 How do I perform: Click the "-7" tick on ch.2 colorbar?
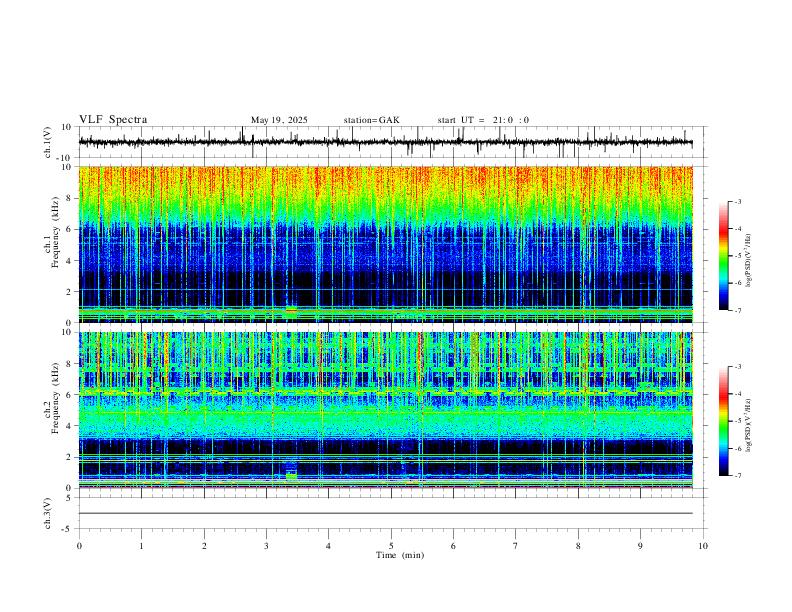point(738,475)
